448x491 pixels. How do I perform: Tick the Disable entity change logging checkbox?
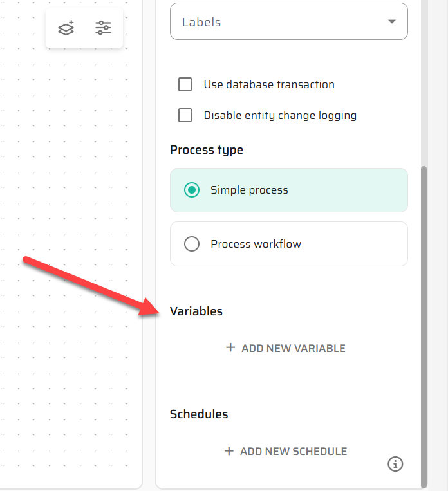click(185, 115)
